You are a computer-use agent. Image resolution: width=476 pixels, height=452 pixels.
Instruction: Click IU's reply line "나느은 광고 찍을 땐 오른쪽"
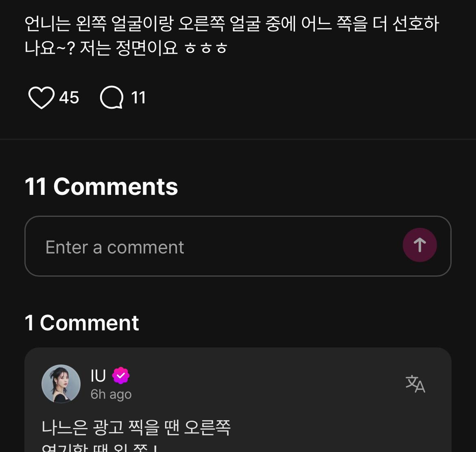click(136, 427)
